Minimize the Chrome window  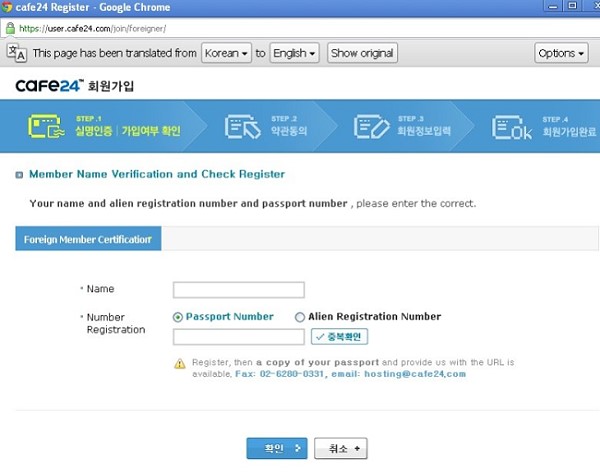point(553,6)
